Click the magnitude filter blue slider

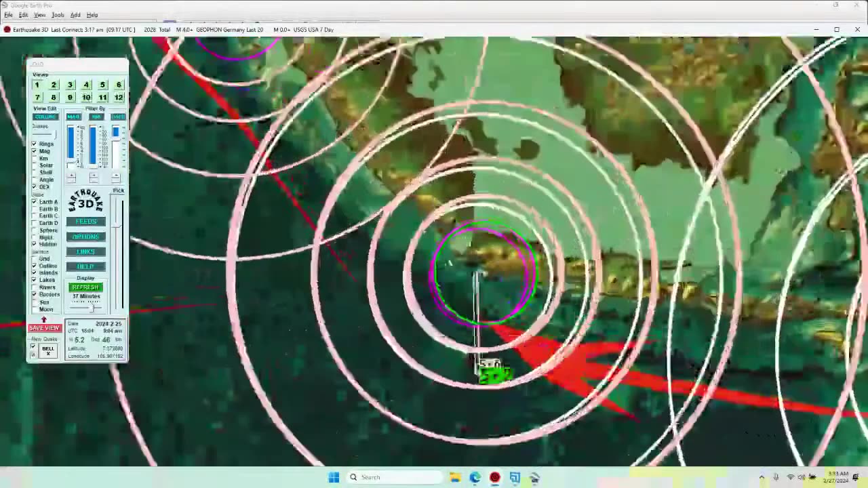71,146
